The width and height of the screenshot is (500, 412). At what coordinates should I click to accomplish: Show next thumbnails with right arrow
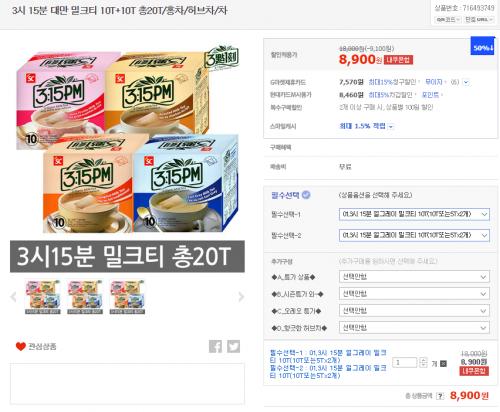coord(241,296)
